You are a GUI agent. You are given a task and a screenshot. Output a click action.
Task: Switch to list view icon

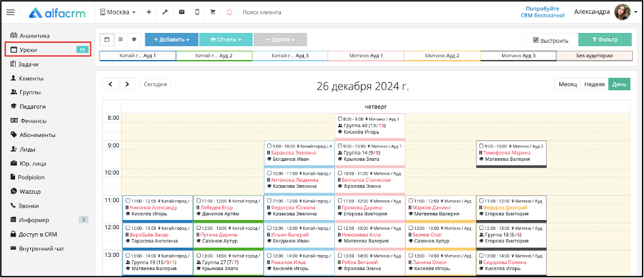tap(120, 40)
